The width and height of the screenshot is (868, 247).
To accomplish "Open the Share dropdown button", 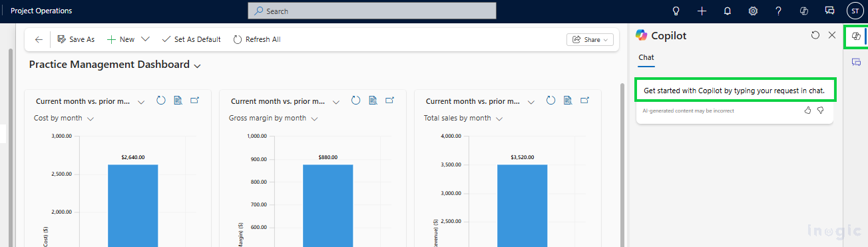I will (x=590, y=39).
